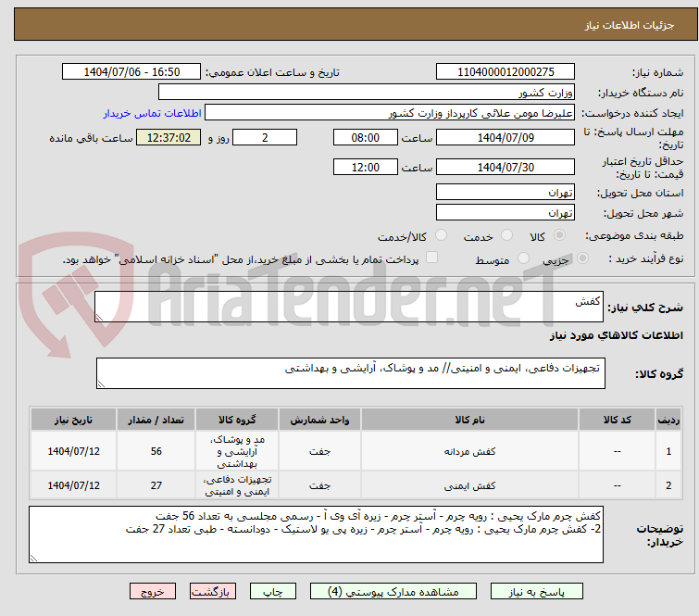Click the خروج exit button
This screenshot has width=699, height=616.
[153, 592]
